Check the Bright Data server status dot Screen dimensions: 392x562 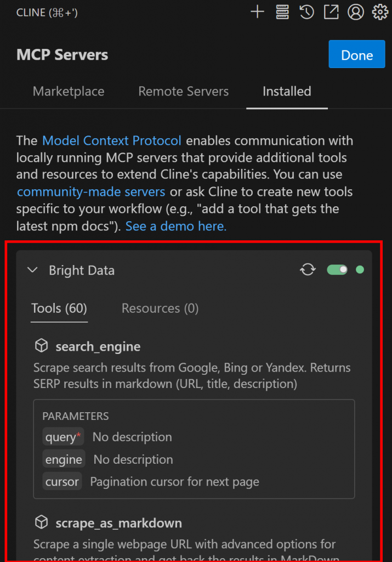(x=359, y=269)
